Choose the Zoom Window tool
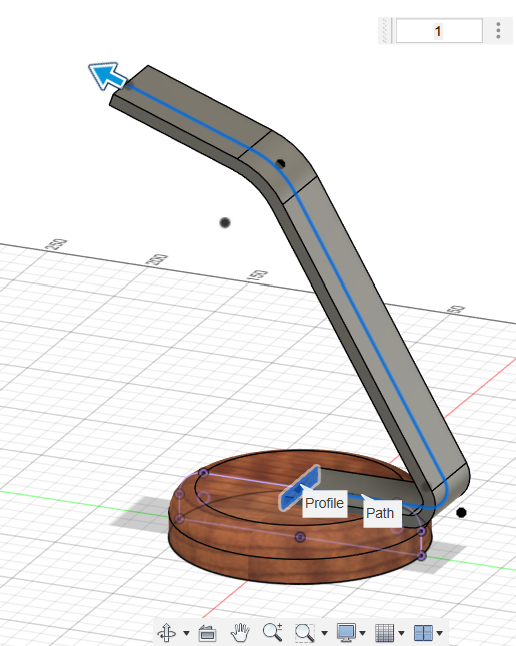The height and width of the screenshot is (646, 516). coord(305,632)
